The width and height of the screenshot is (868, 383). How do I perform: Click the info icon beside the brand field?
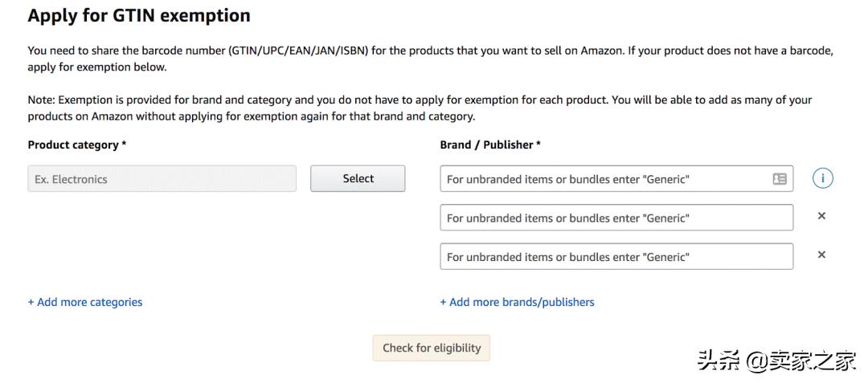822,179
